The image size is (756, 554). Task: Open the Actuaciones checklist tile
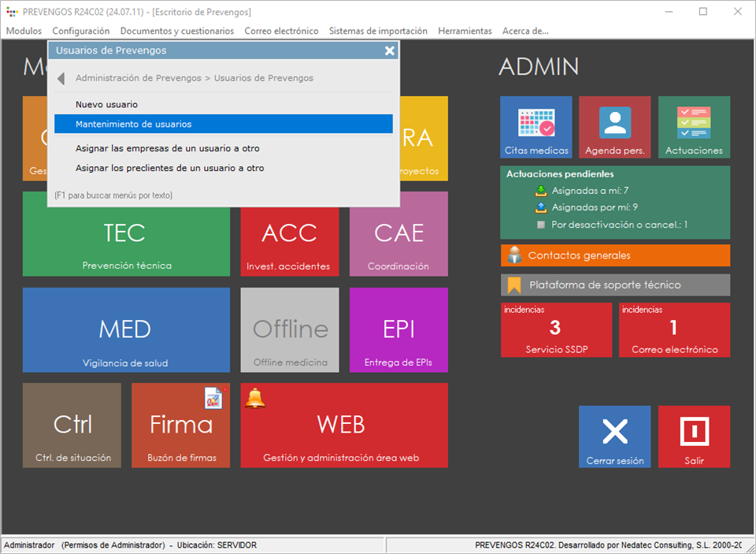click(694, 127)
